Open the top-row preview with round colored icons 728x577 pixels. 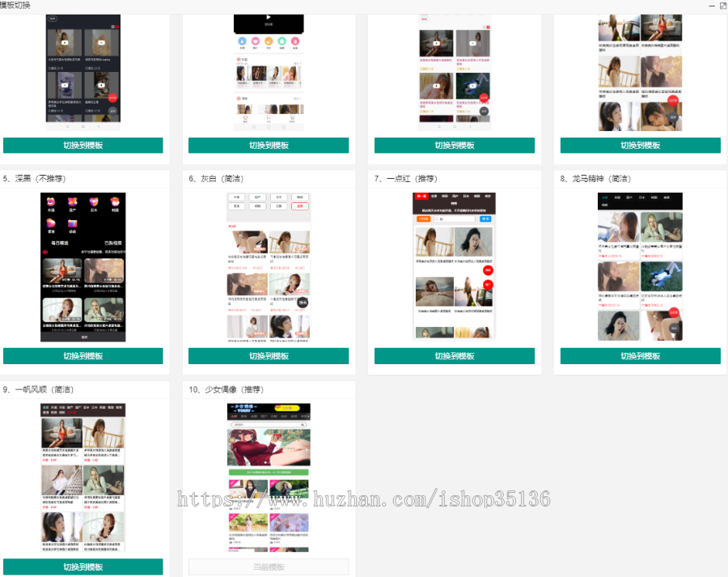[x=269, y=73]
